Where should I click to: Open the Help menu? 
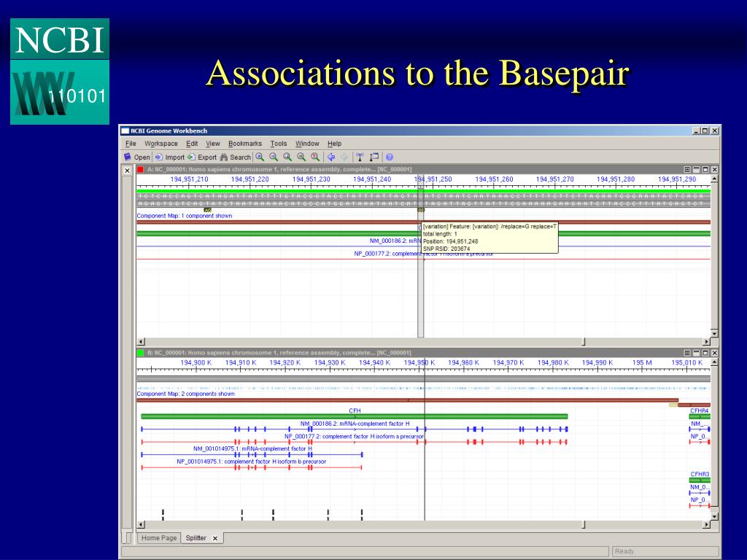pos(334,144)
